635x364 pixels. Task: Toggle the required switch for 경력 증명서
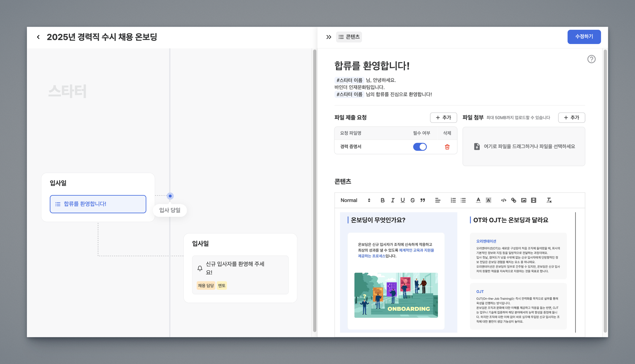click(420, 147)
